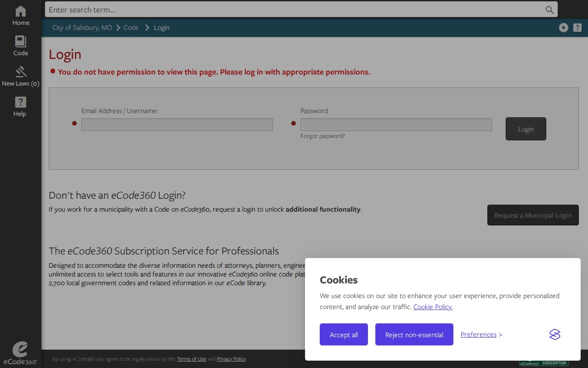Image resolution: width=588 pixels, height=368 pixels.
Task: Click the play icon in the breadcrumb bar
Action: 564,28
